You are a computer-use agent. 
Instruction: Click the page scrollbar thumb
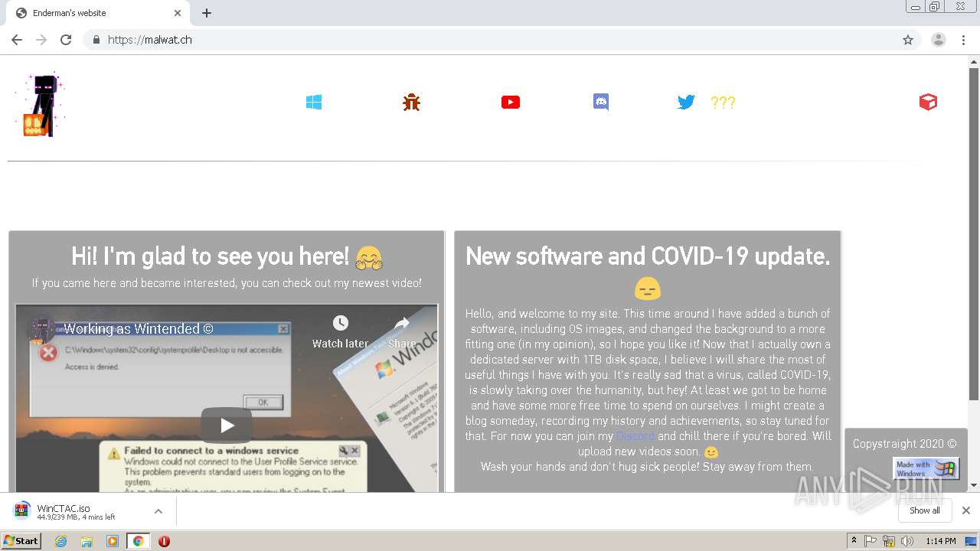pyautogui.click(x=974, y=233)
